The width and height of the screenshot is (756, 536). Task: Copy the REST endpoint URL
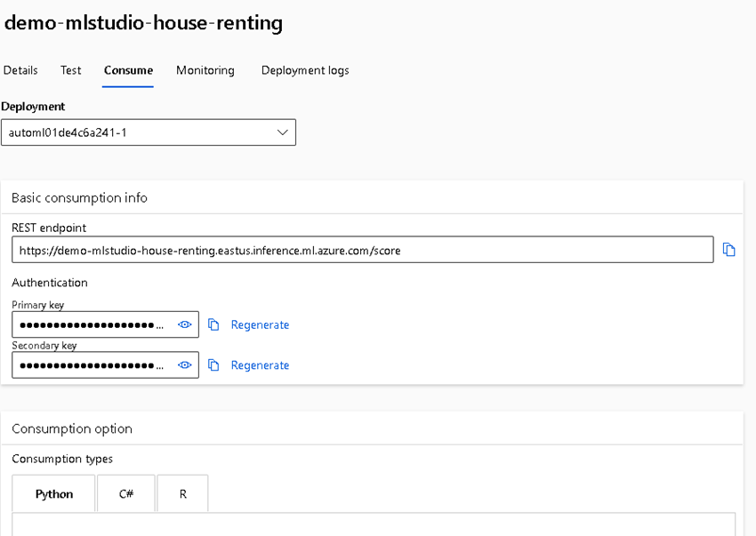(729, 250)
